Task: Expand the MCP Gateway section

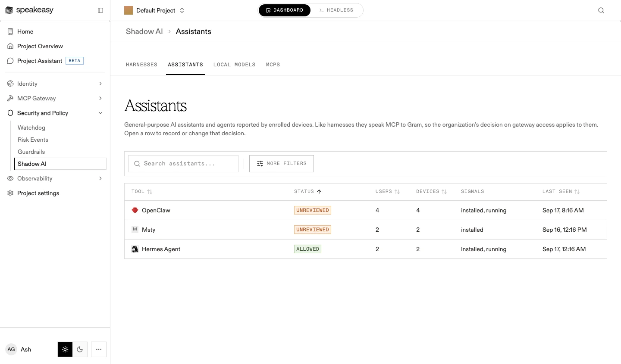Action: [x=100, y=98]
